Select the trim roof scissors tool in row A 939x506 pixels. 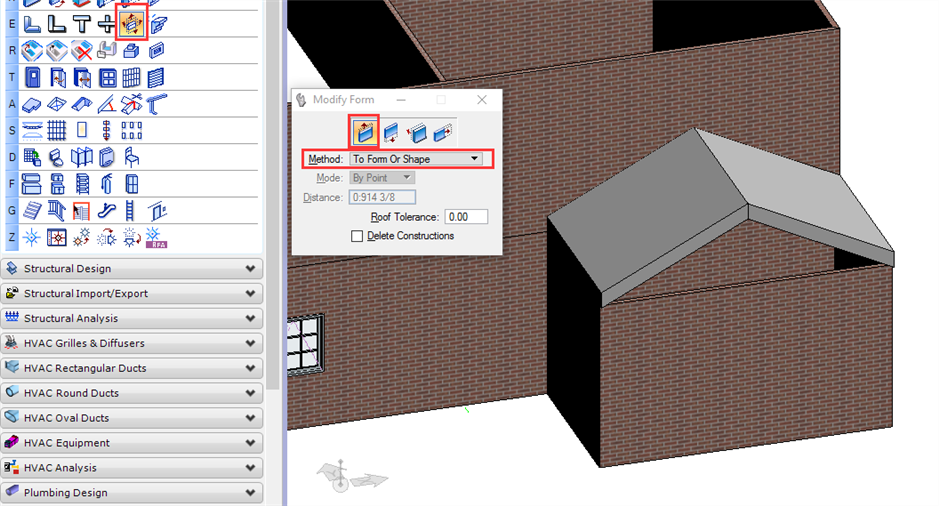coord(131,104)
